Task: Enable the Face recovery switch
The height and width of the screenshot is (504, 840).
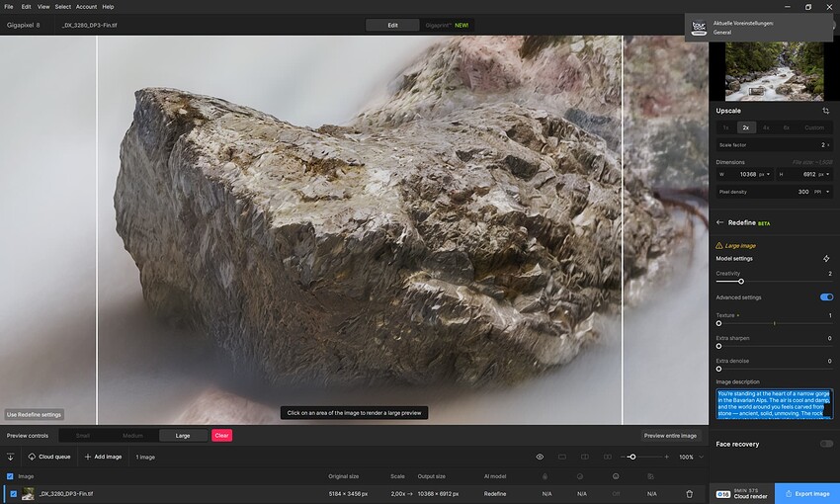Action: [826, 444]
